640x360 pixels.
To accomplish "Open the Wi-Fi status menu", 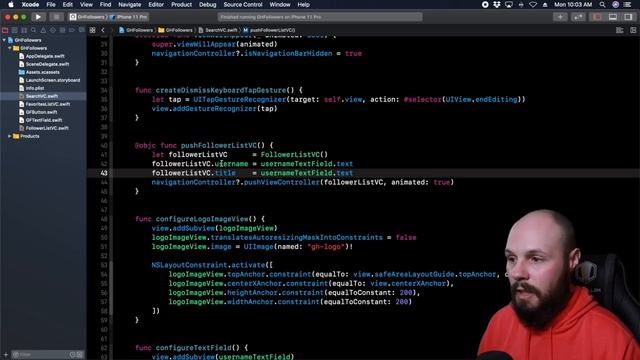I will click(533, 4).
